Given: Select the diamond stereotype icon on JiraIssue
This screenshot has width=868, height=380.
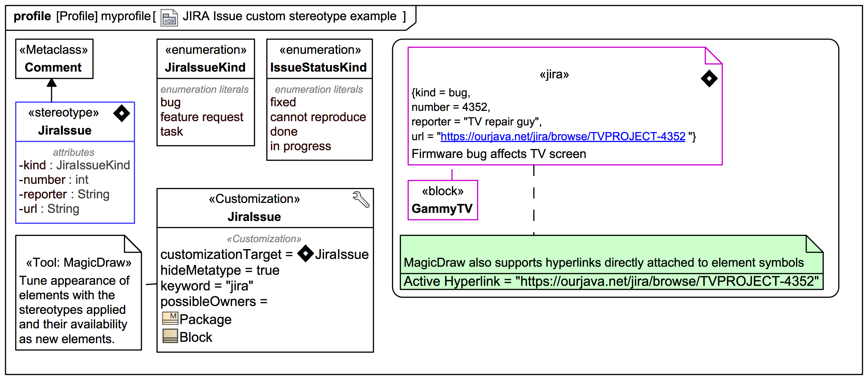Looking at the screenshot, I should click(x=121, y=114).
